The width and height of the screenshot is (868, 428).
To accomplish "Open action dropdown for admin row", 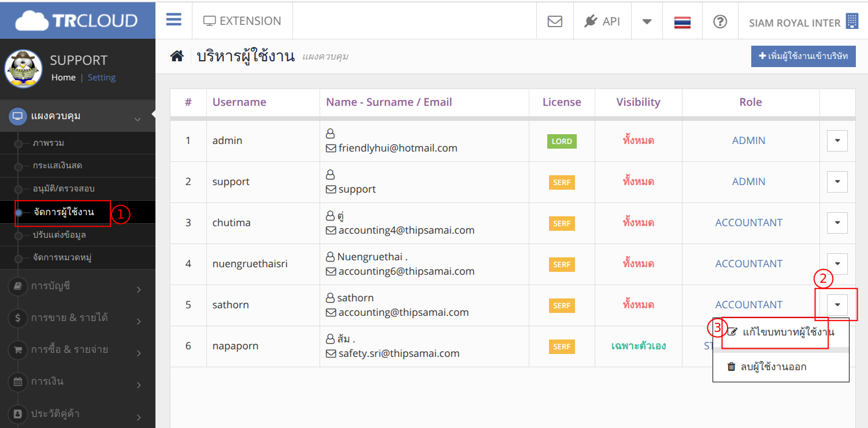I will click(x=837, y=141).
